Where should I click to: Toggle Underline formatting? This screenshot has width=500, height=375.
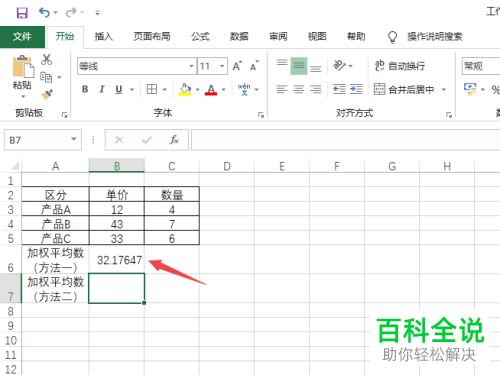click(119, 89)
